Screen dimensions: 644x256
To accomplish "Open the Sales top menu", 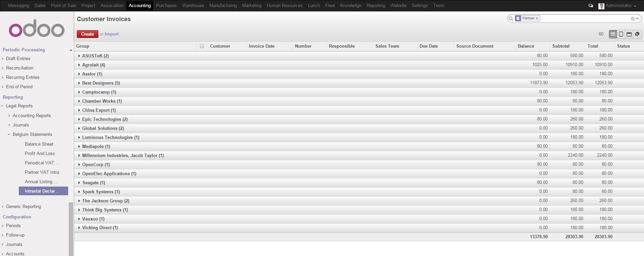I will tap(40, 6).
